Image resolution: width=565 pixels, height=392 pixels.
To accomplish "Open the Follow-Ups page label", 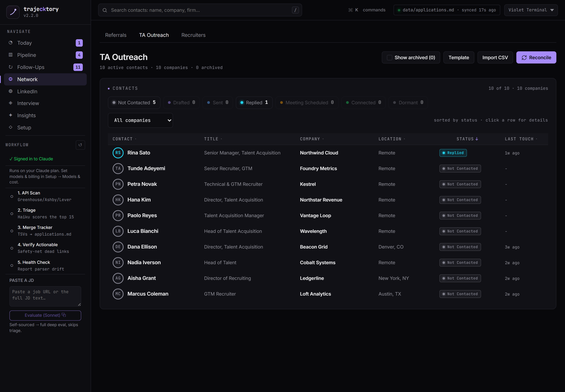I will point(31,67).
